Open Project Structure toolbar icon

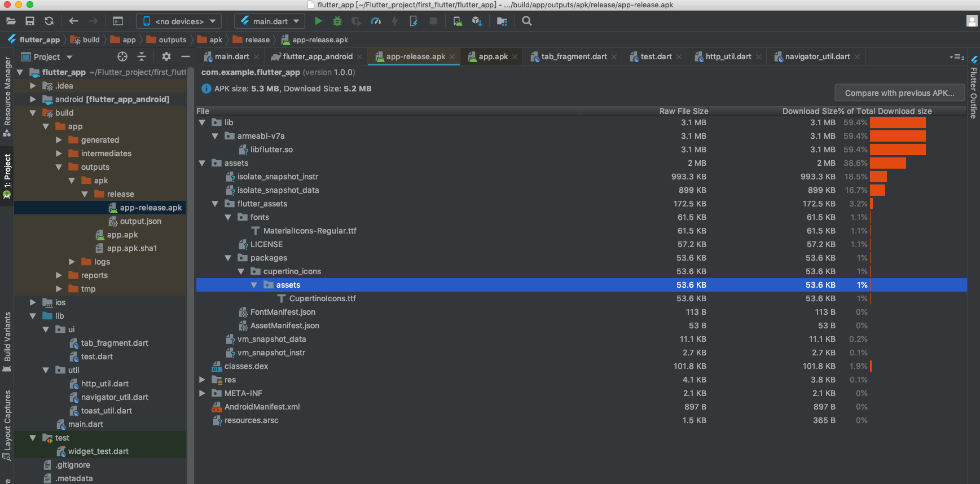tap(502, 21)
